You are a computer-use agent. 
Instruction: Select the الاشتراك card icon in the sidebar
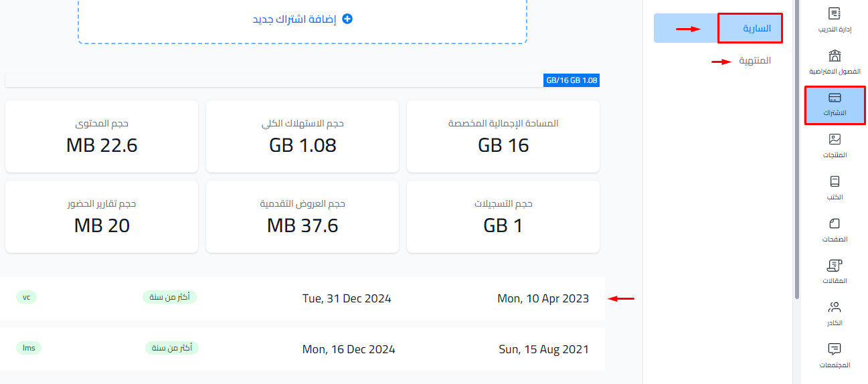(834, 98)
